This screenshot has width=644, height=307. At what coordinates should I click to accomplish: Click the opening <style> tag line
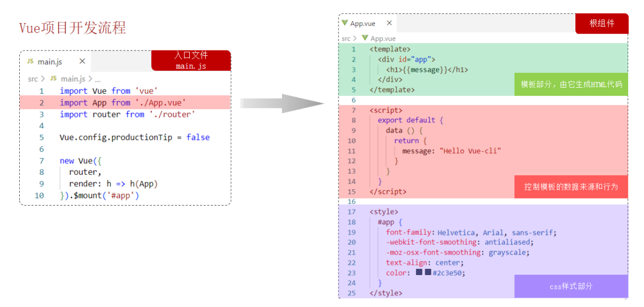pos(383,212)
